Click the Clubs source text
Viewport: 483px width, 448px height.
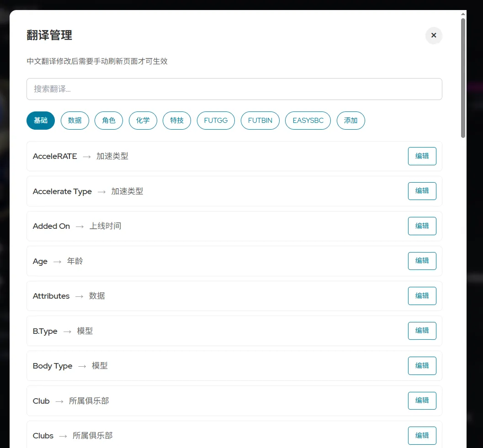pyautogui.click(x=43, y=436)
